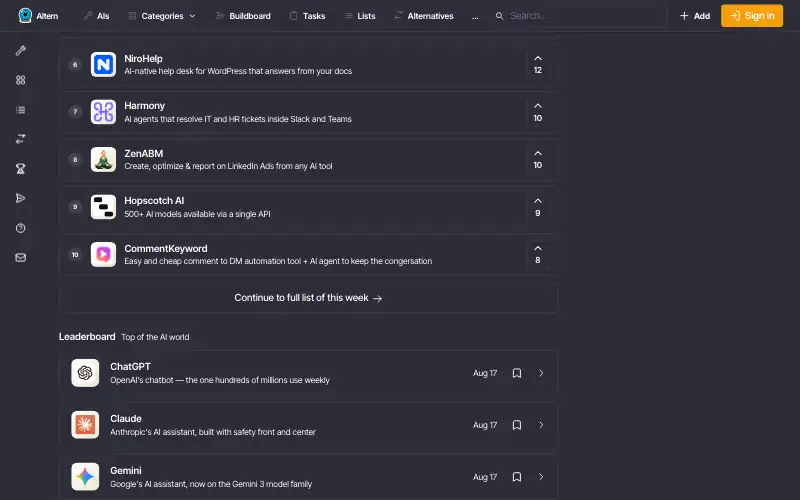Click the Sign in button
Image resolution: width=800 pixels, height=500 pixels.
[x=752, y=16]
